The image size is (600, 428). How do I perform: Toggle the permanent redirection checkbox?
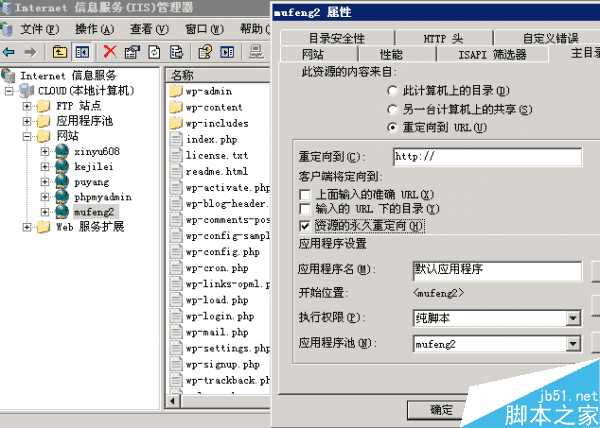(x=305, y=226)
